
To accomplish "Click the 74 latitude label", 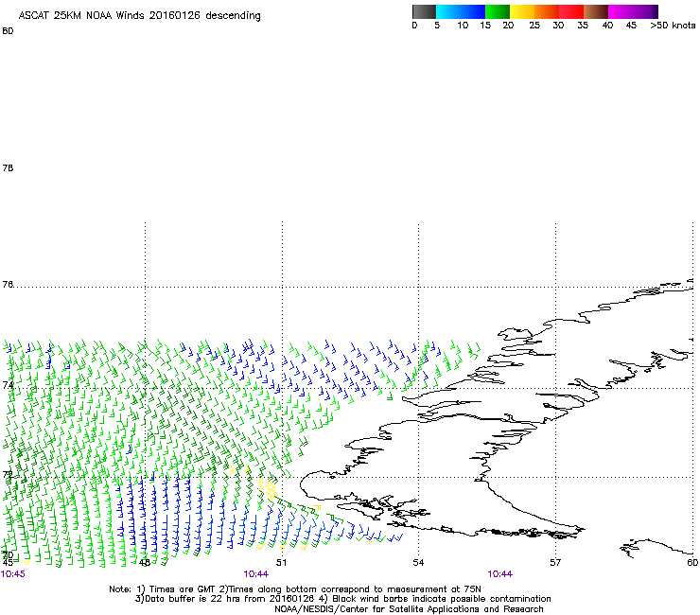I will (x=8, y=385).
